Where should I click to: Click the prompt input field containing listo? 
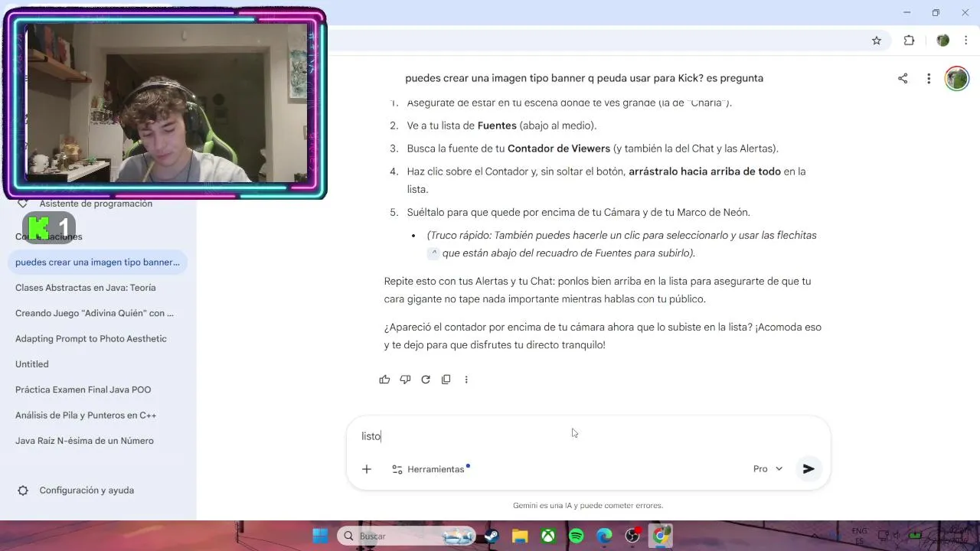[588, 436]
